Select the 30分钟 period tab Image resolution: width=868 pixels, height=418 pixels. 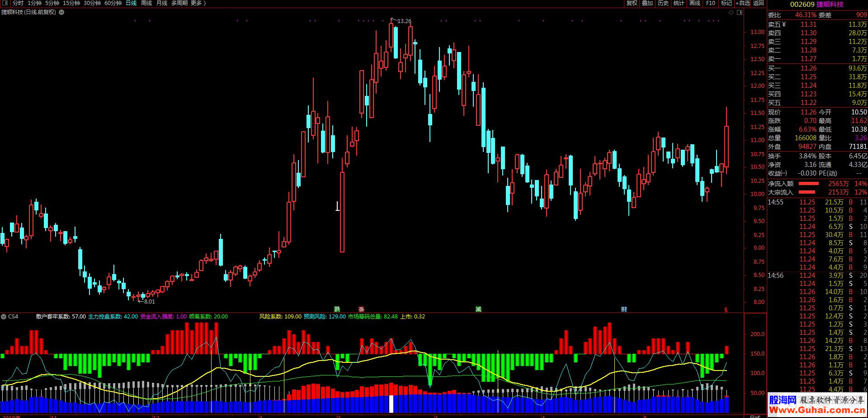pyautogui.click(x=92, y=3)
